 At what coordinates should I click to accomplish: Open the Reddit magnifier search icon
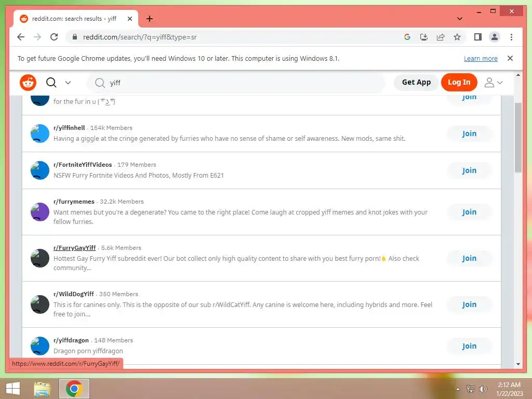[51, 83]
